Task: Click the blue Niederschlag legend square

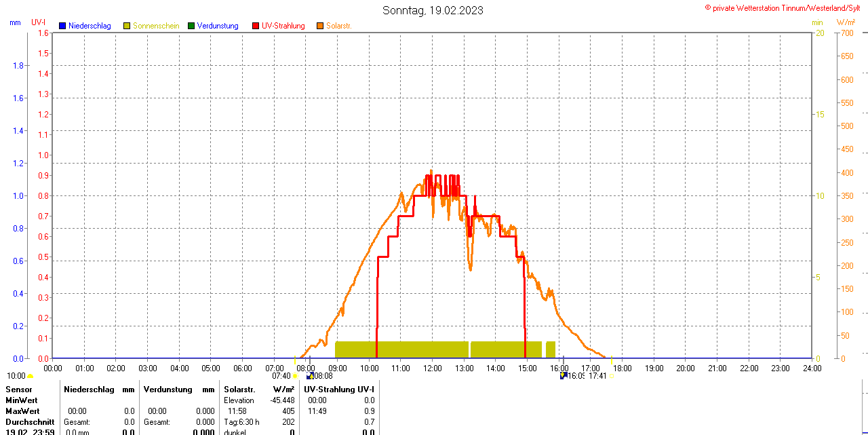Action: 62,26
